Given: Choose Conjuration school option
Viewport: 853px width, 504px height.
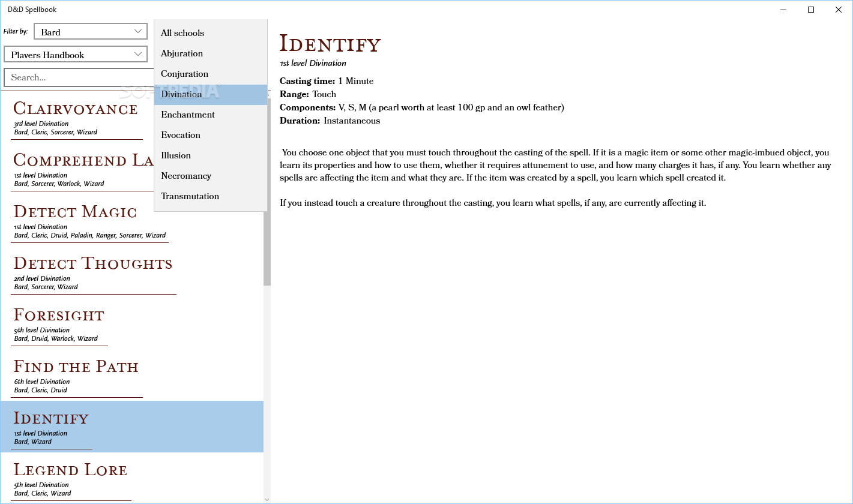Looking at the screenshot, I should coord(211,74).
